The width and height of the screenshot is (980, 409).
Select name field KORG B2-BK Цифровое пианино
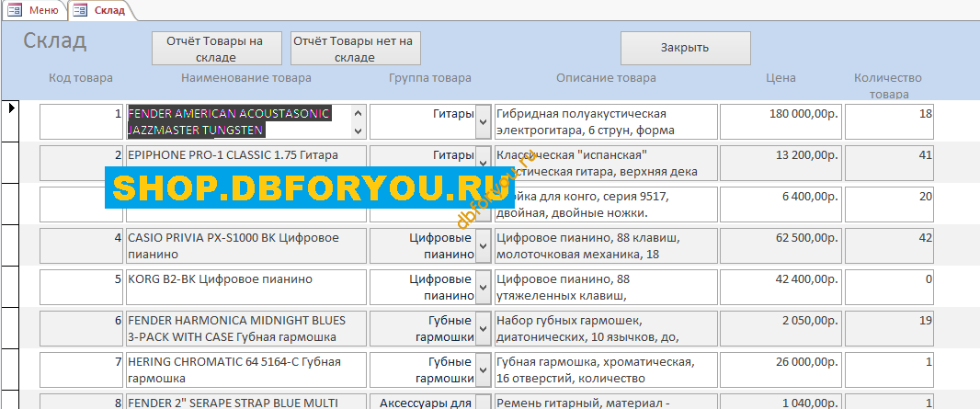pyautogui.click(x=246, y=288)
